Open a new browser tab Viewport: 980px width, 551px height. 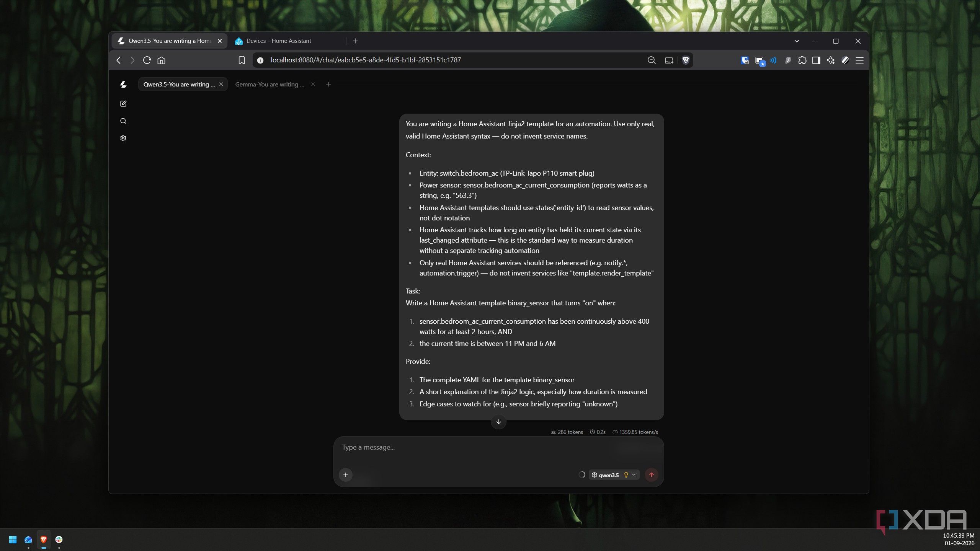(x=355, y=41)
